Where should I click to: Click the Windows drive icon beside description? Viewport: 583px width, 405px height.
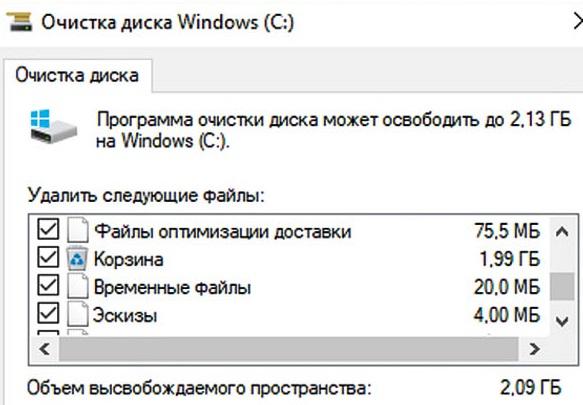[x=54, y=126]
